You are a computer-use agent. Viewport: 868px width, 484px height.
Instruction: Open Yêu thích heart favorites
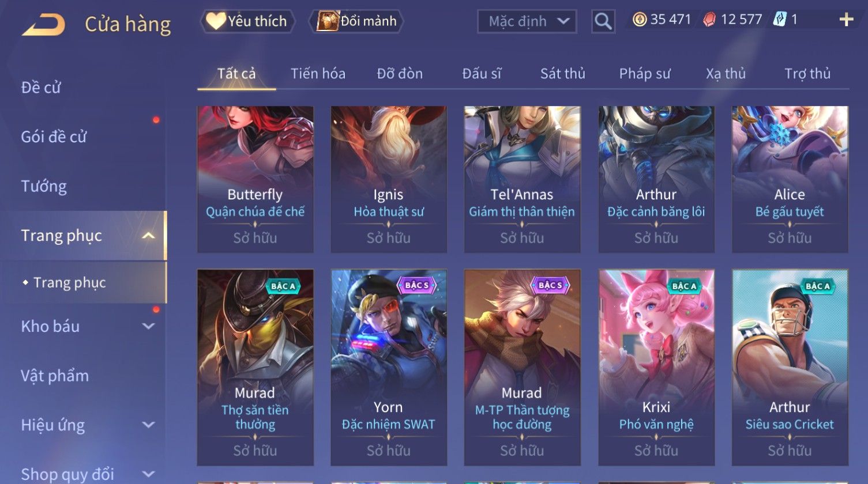(x=247, y=21)
